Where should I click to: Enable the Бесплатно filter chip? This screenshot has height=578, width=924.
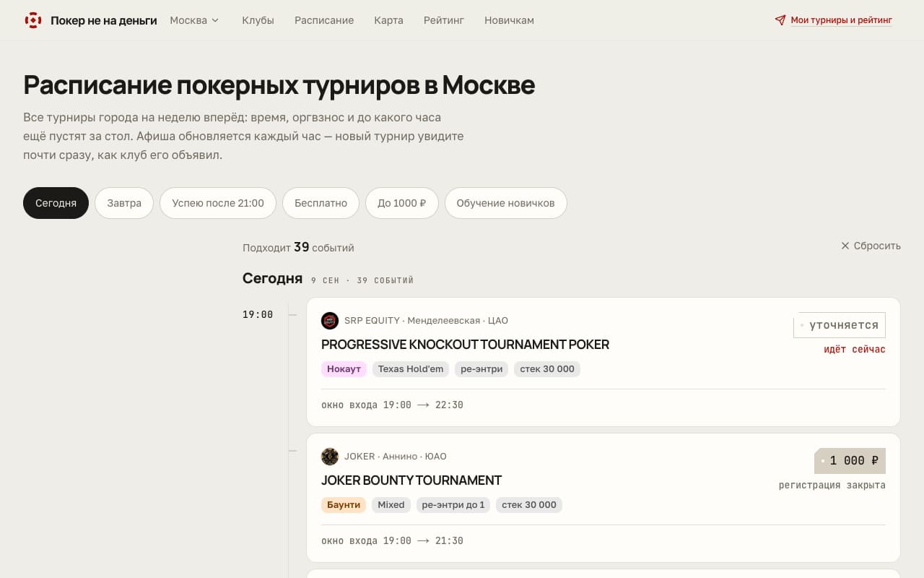[x=321, y=203]
